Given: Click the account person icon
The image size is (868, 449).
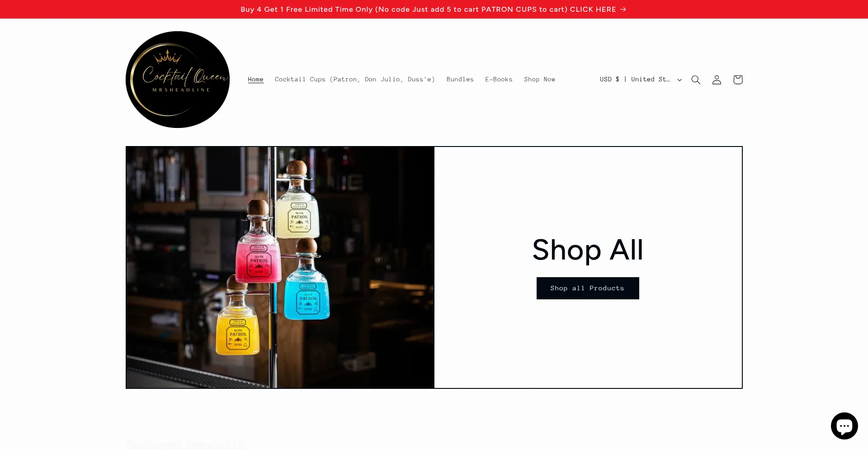Looking at the screenshot, I should pos(717,80).
